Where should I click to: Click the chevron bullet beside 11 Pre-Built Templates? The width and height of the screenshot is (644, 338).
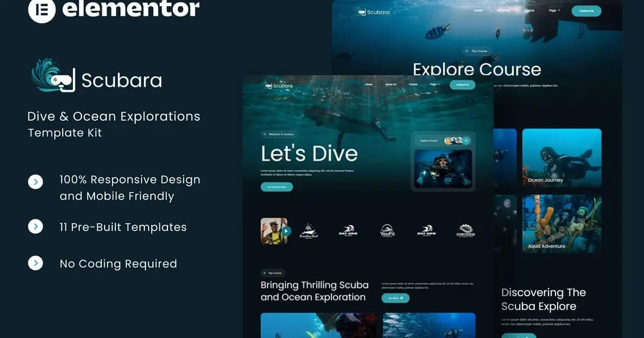tap(35, 227)
